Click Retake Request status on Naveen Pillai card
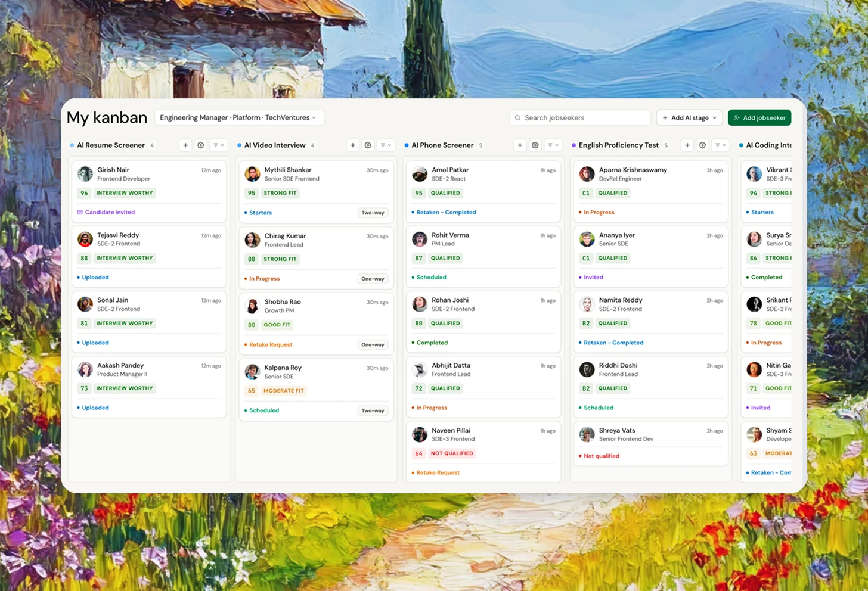The image size is (868, 591). point(436,472)
